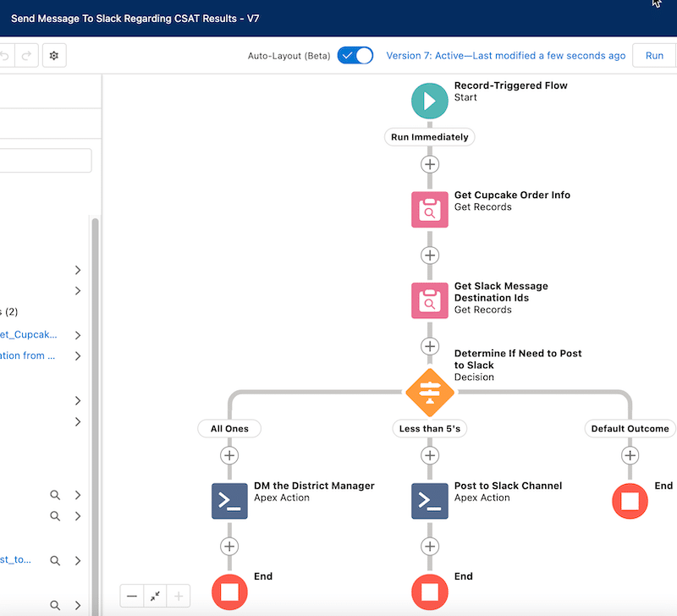Click the magnifier icon beside st_to...
This screenshot has width=677, height=616.
(x=55, y=560)
